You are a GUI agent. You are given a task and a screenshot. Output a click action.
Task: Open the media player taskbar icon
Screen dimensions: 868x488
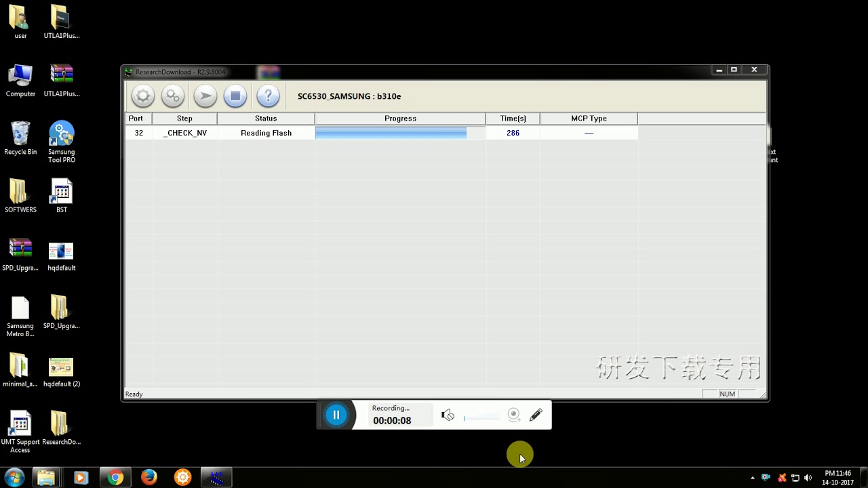pos(81,477)
